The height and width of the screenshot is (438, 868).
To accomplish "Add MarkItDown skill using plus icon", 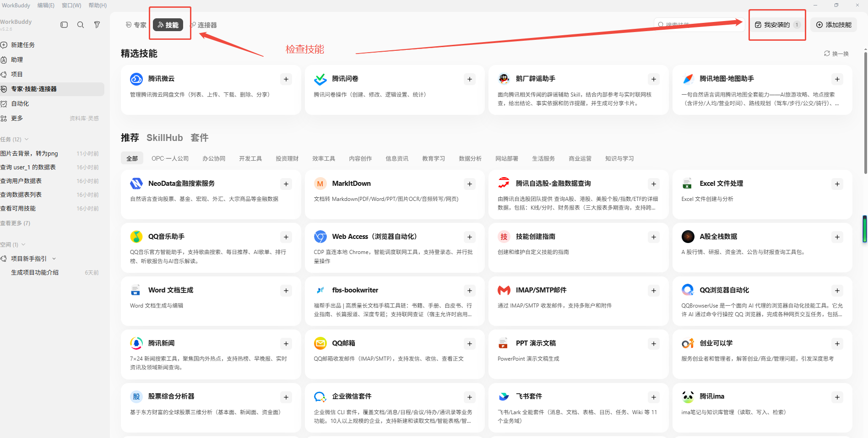I will (x=470, y=184).
